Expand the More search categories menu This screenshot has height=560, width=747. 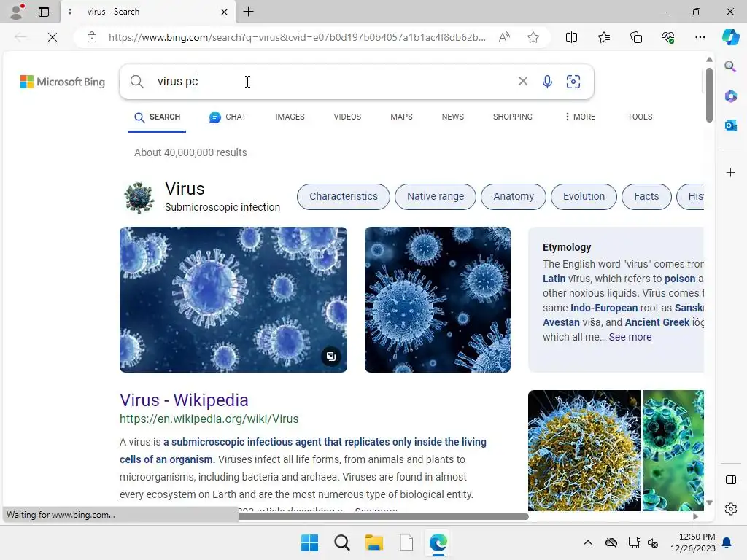[x=580, y=117]
